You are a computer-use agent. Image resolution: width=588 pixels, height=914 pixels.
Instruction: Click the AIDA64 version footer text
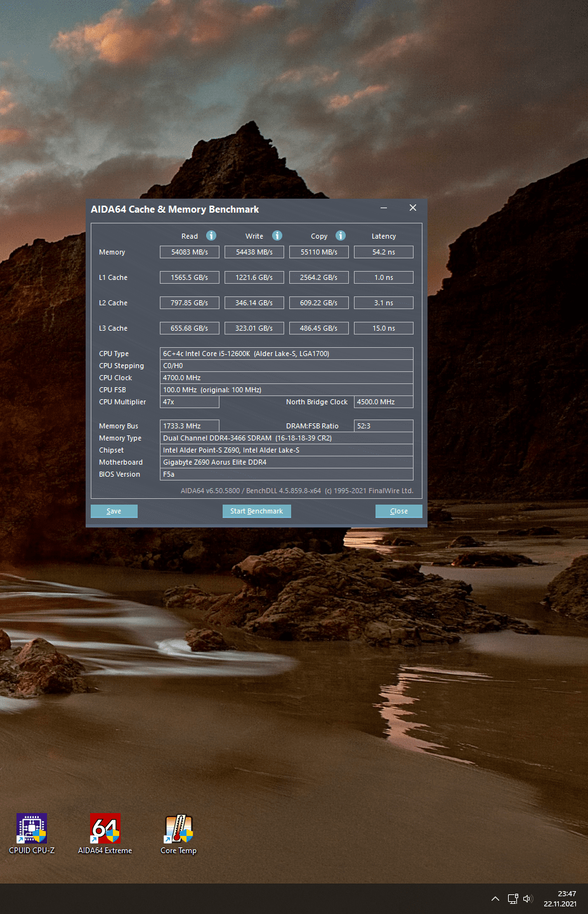coord(297,491)
